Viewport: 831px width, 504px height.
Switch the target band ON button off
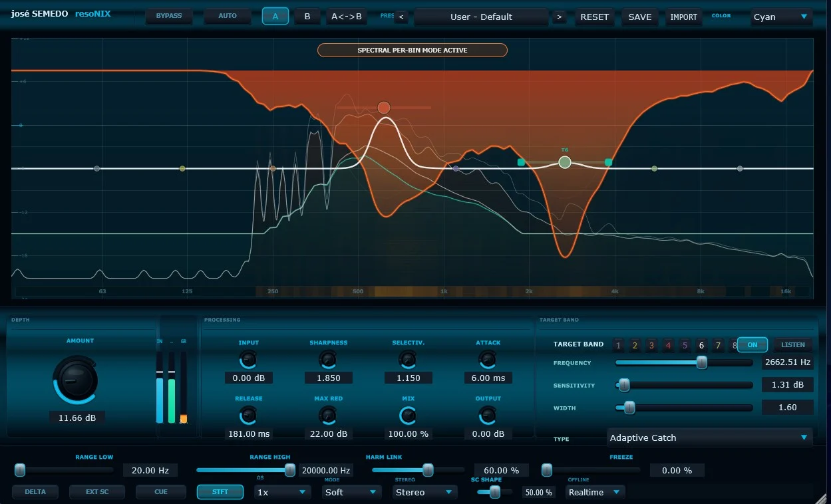pyautogui.click(x=752, y=344)
